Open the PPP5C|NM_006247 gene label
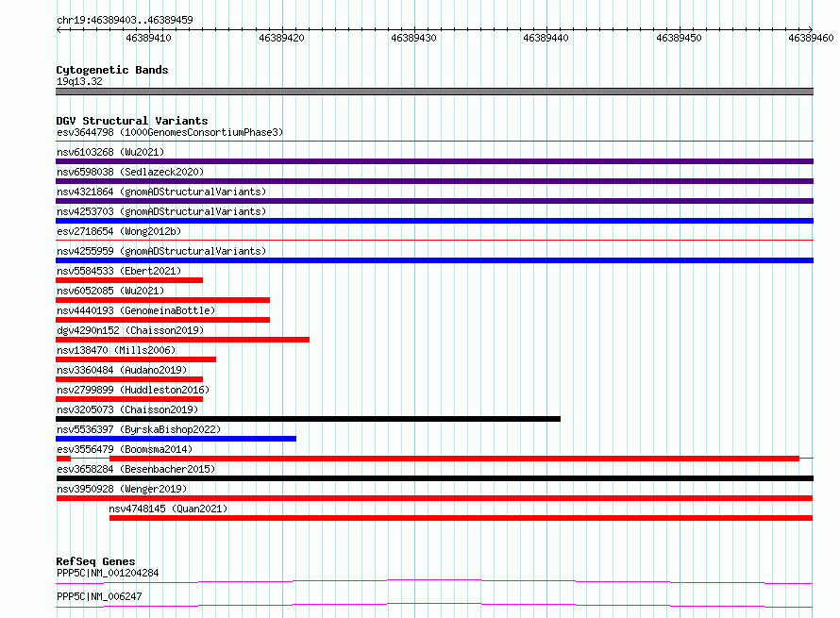The height and width of the screenshot is (618, 840). coord(99,596)
